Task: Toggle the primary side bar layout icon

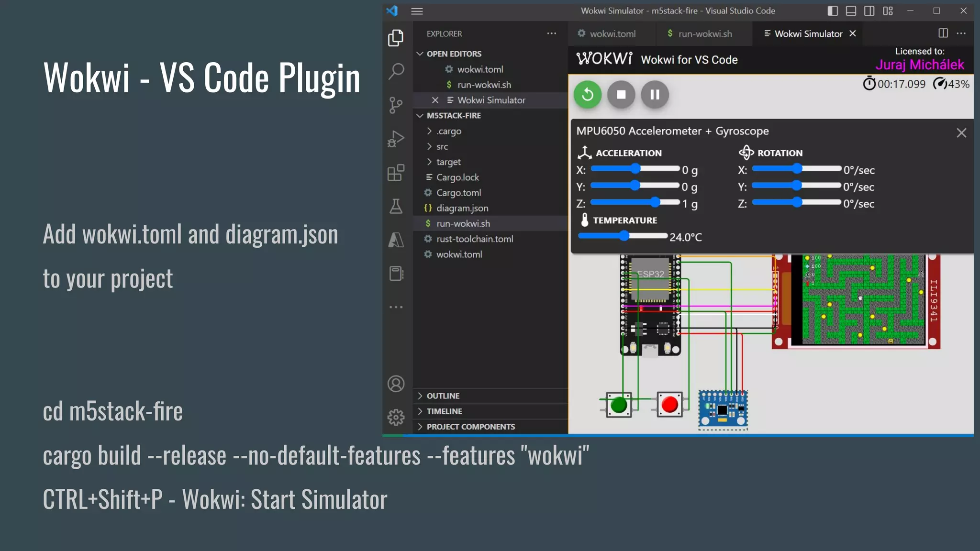Action: click(x=833, y=11)
